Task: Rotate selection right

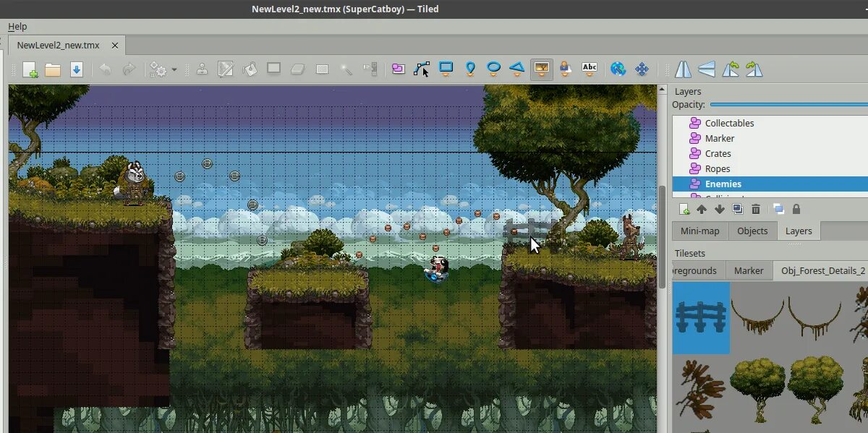Action: [754, 69]
